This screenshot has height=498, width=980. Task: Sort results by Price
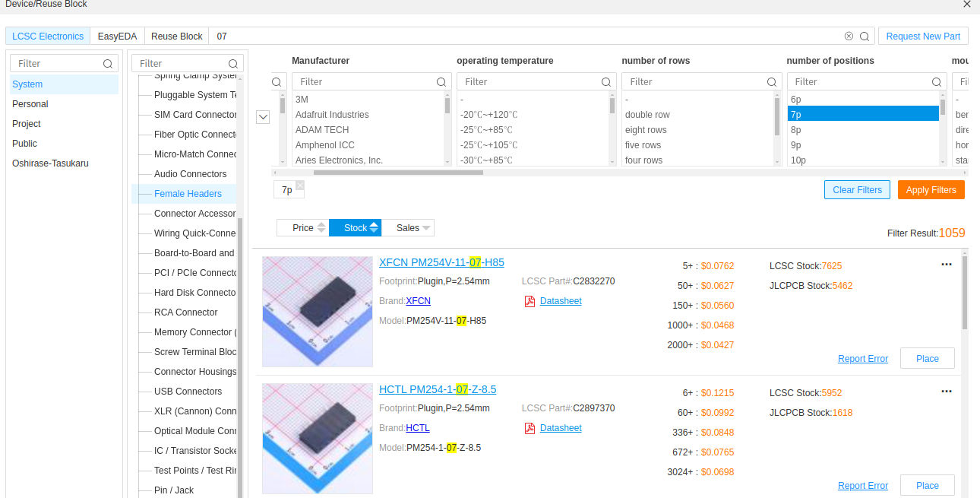pos(303,228)
